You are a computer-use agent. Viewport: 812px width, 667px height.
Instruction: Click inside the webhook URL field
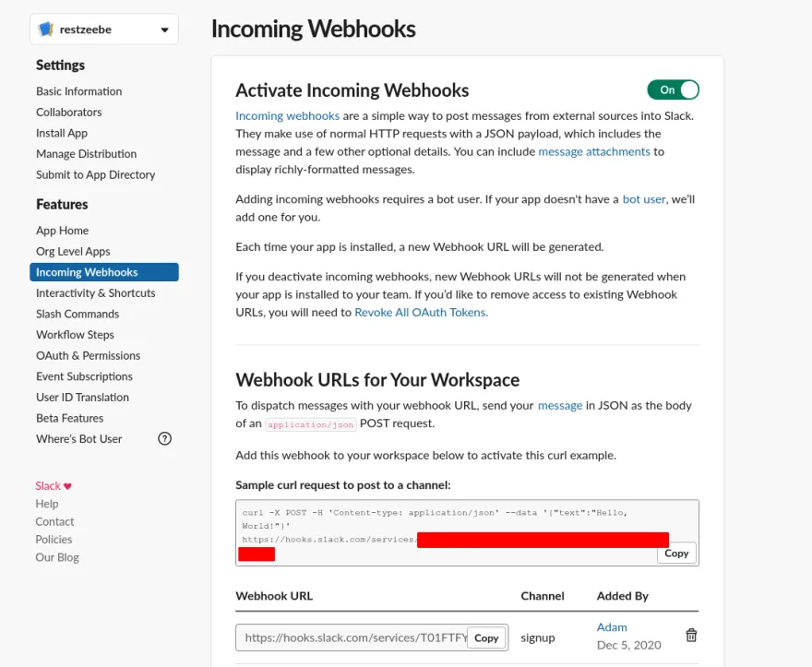coord(355,637)
